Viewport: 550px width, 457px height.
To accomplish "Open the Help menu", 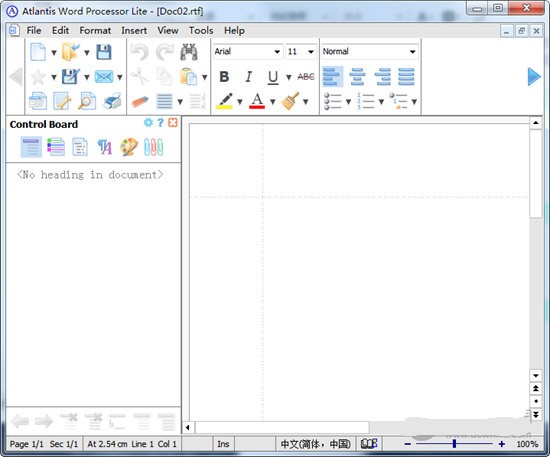I will click(x=234, y=31).
